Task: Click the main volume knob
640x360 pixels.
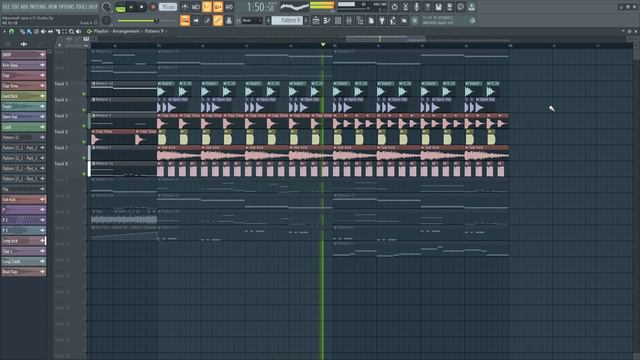Action: coord(107,7)
